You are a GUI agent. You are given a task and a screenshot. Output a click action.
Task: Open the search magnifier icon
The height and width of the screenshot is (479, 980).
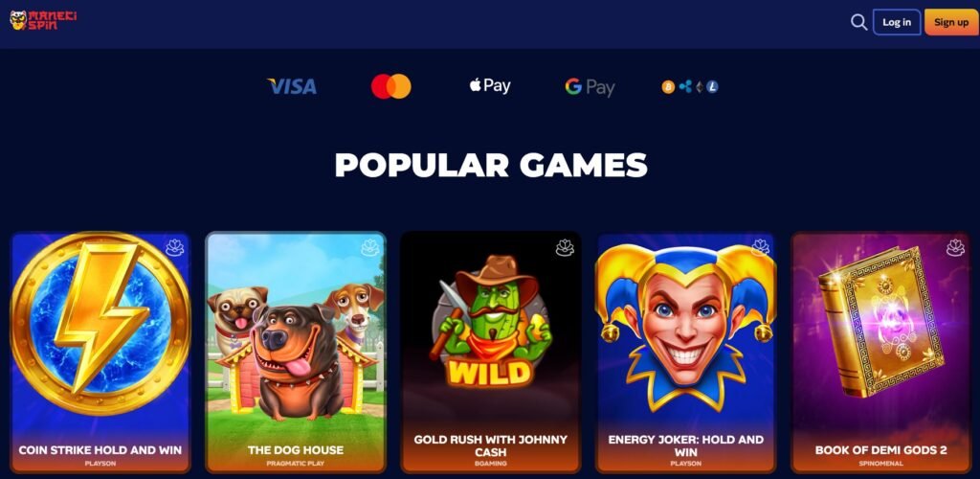(x=858, y=22)
